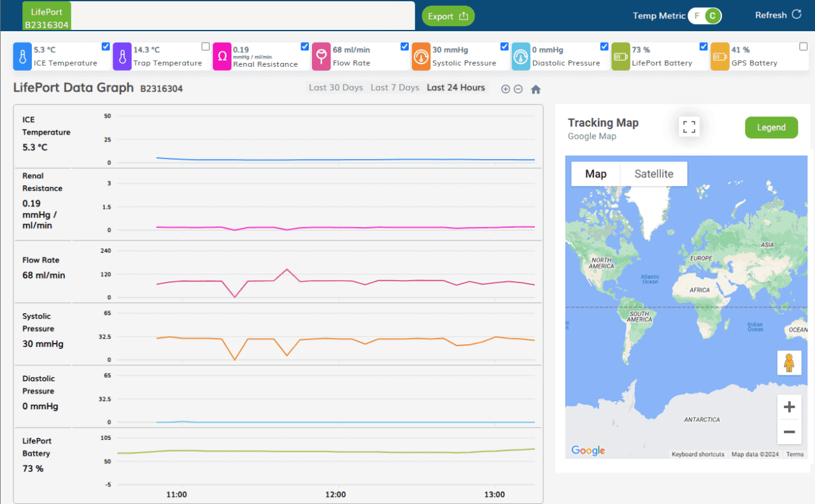Click the Renal Resistance omega icon
The height and width of the screenshot is (504, 815).
(x=222, y=57)
